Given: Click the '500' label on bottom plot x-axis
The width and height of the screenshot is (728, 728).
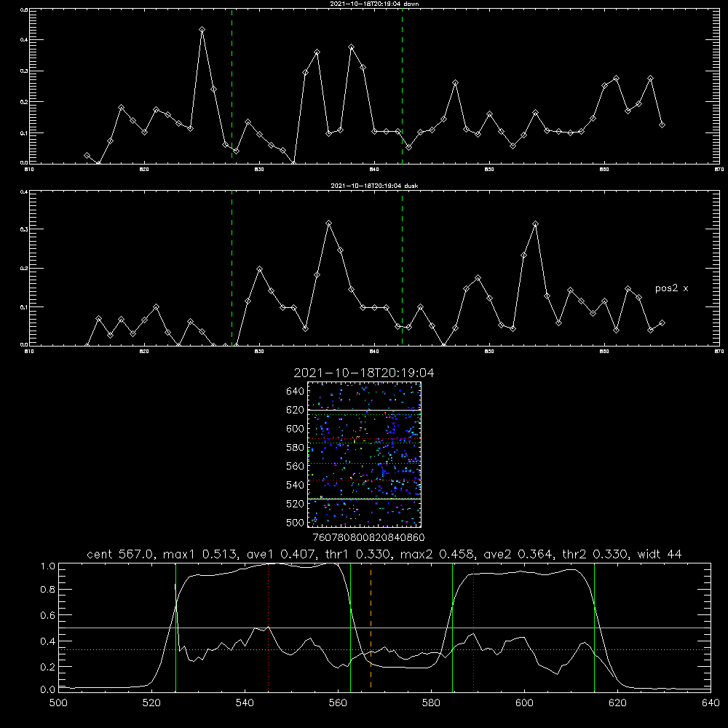Looking at the screenshot, I should tap(58, 703).
